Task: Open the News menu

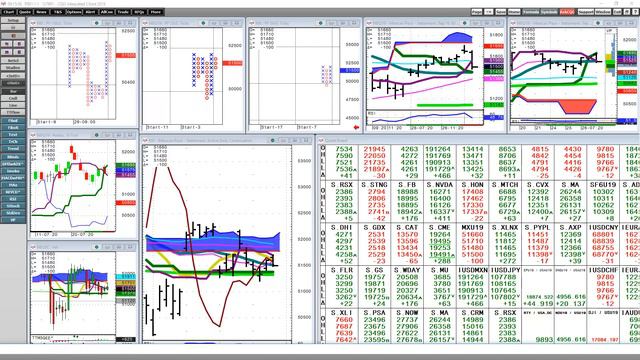Action: point(41,12)
